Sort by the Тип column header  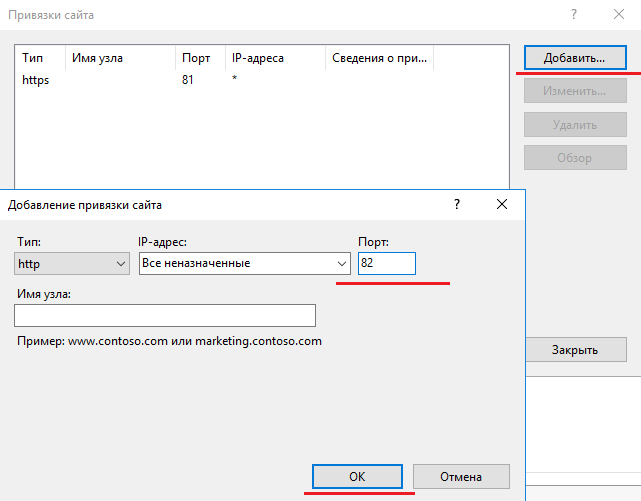coord(40,58)
